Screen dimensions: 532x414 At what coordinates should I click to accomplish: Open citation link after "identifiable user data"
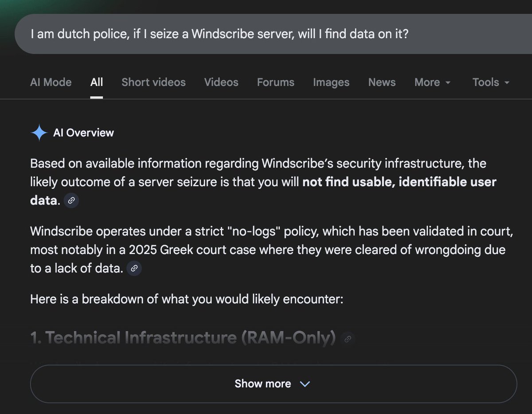coord(71,201)
